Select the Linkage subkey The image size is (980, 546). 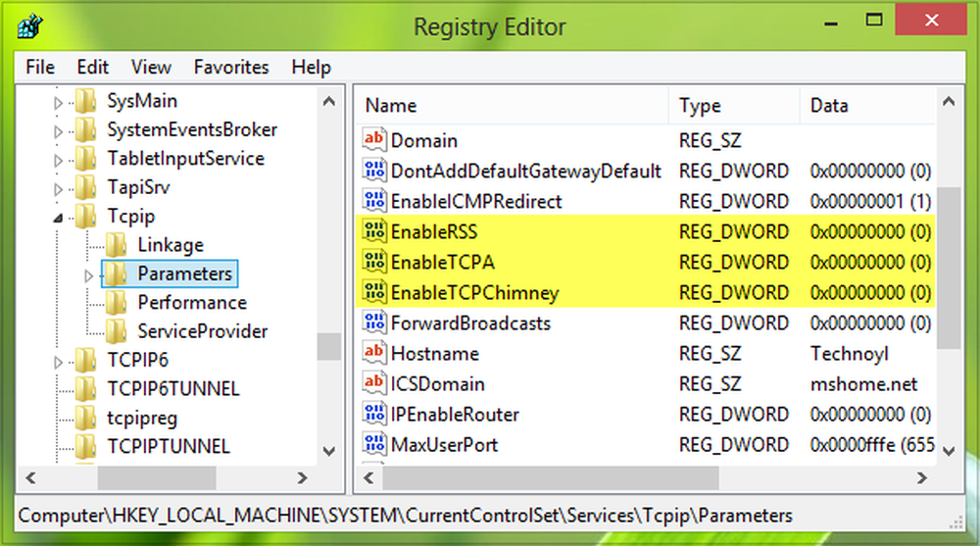coord(170,245)
